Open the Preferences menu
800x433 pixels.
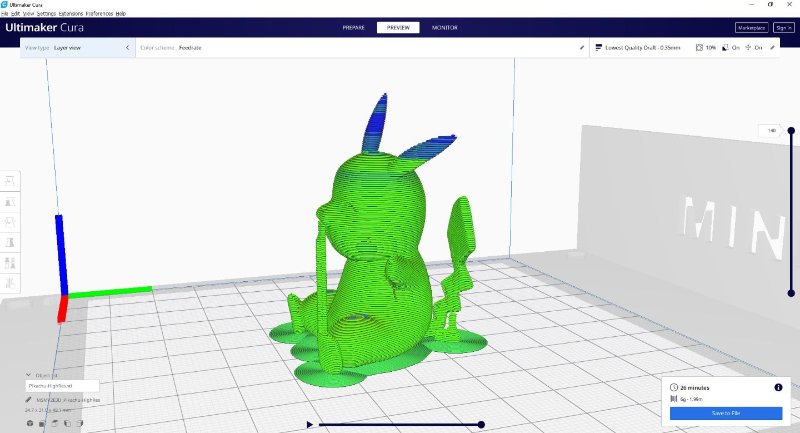(99, 14)
